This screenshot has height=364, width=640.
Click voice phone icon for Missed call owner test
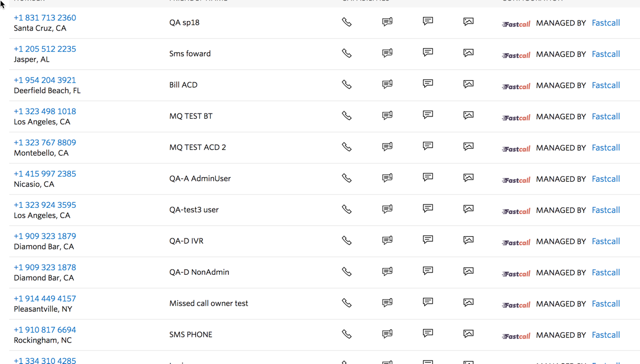(346, 303)
